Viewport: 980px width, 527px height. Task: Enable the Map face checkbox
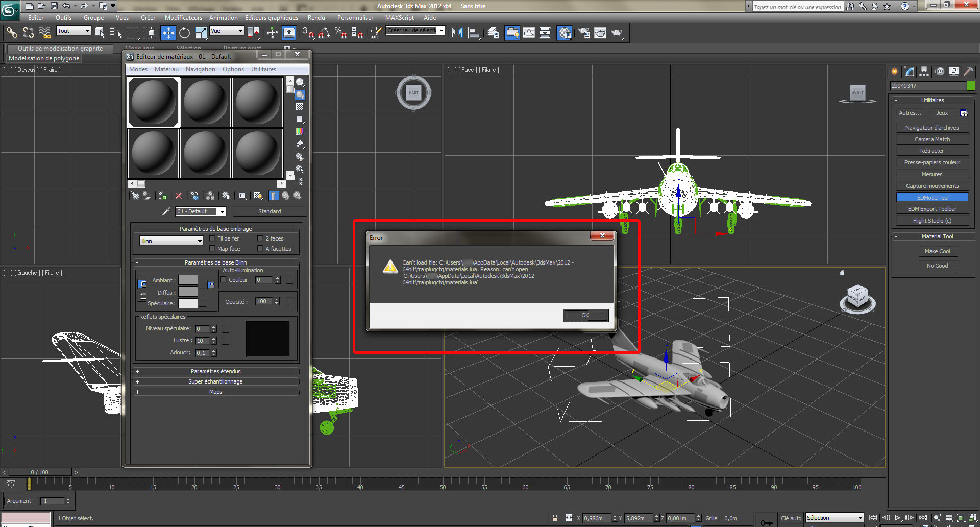212,249
